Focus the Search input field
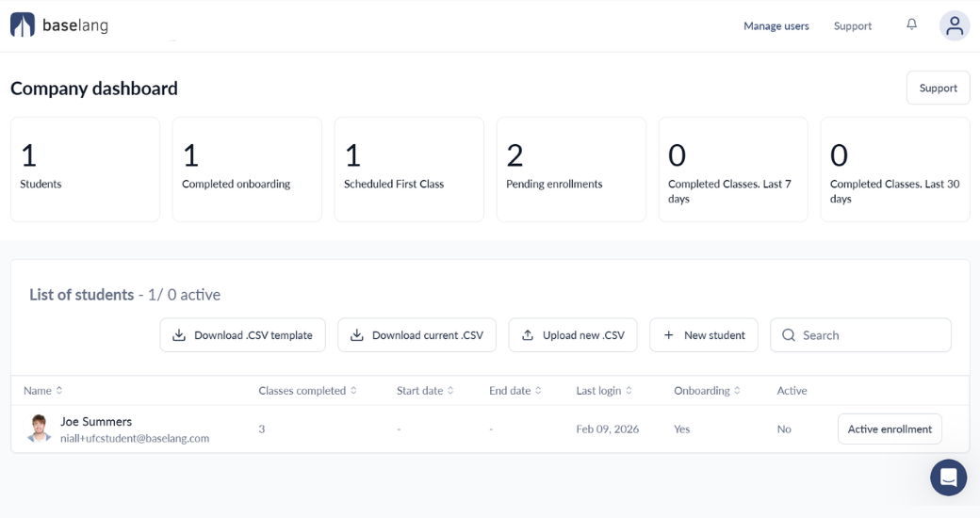 pyautogui.click(x=860, y=335)
